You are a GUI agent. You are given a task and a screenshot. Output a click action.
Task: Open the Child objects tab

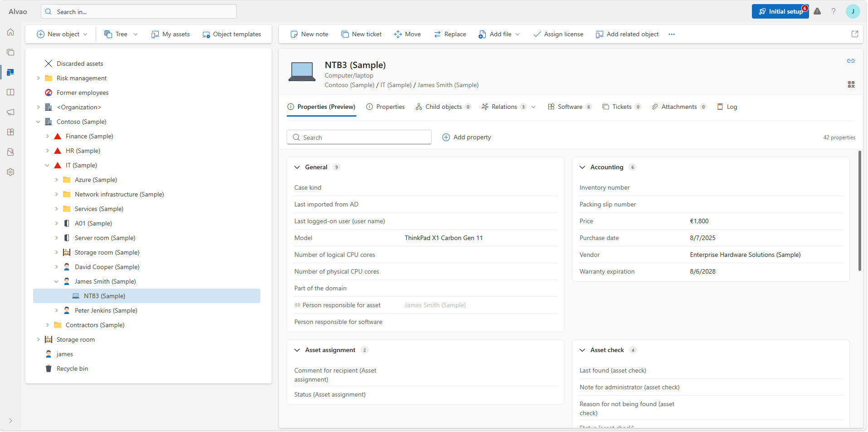443,107
